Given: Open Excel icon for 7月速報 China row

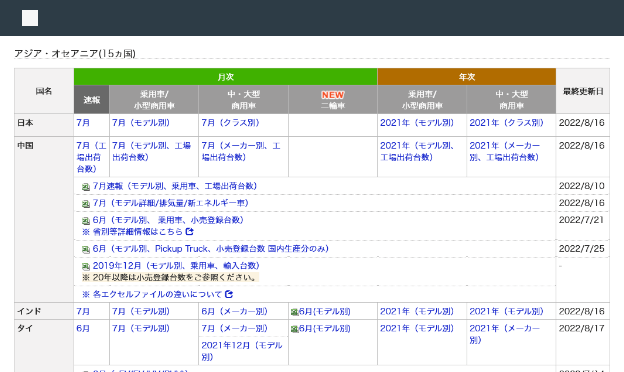Looking at the screenshot, I should 86,187.
